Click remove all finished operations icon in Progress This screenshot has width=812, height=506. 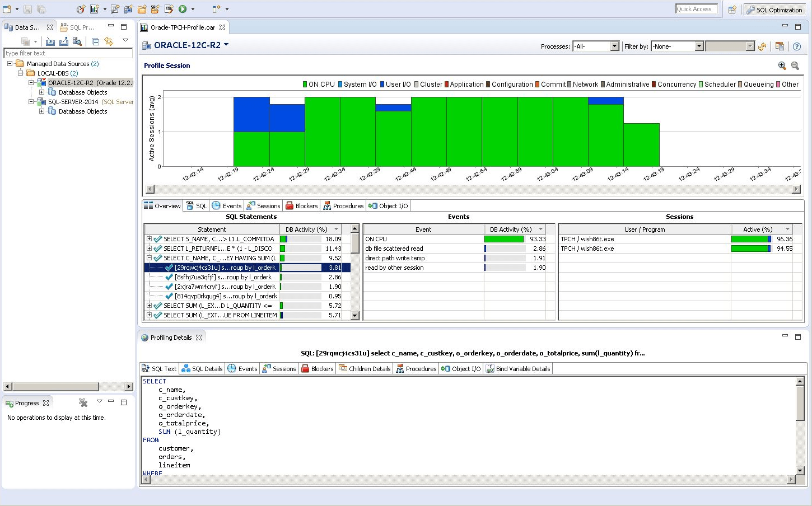point(83,402)
